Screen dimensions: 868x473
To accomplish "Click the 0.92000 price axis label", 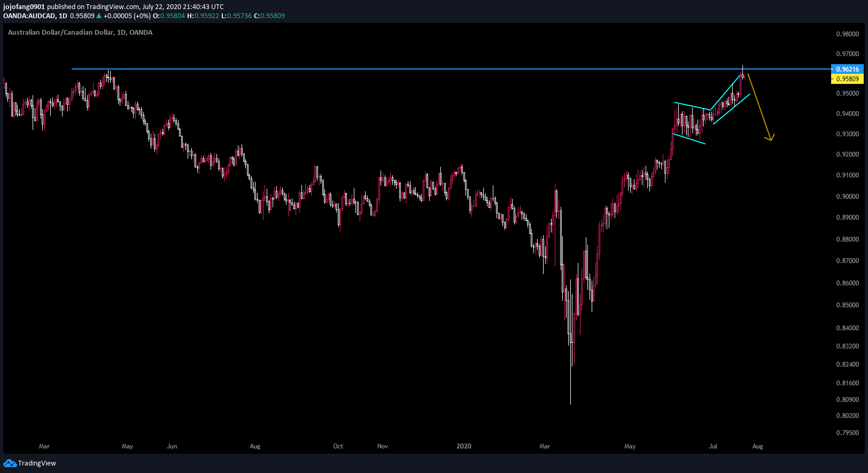I will tap(848, 154).
